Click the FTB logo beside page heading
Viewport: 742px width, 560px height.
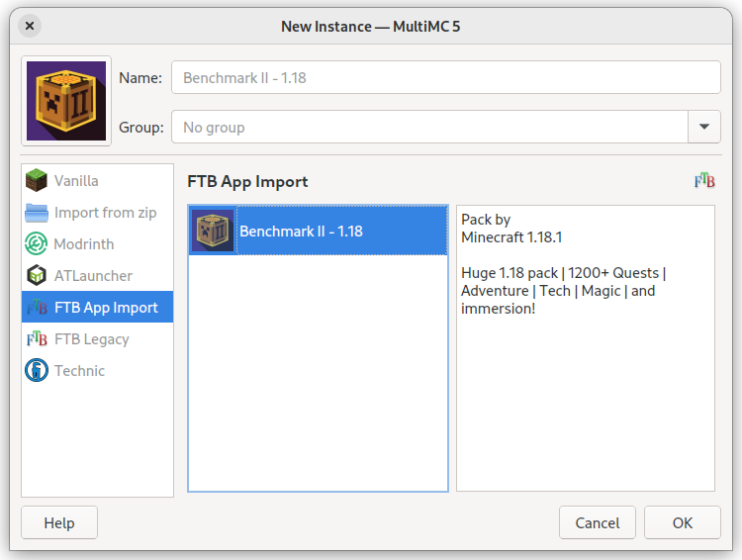click(x=704, y=181)
